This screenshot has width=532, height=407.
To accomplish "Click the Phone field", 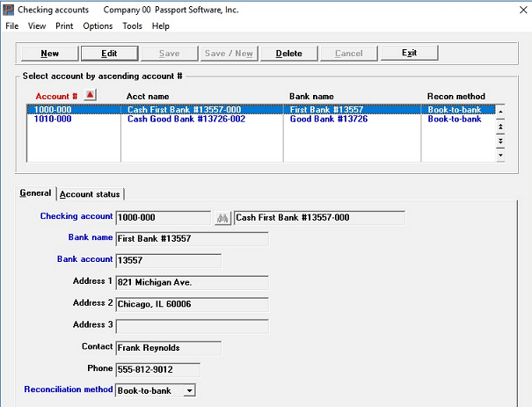I will point(157,370).
